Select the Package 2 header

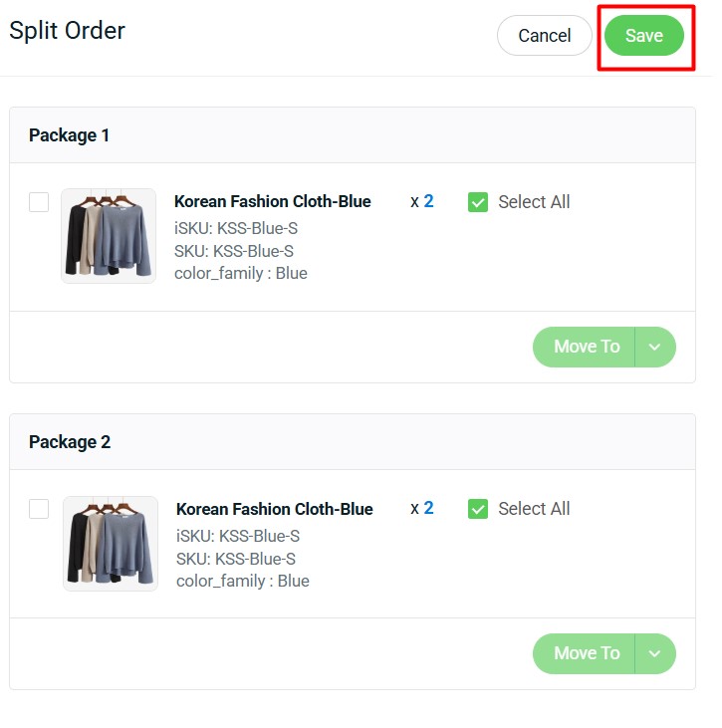(70, 442)
